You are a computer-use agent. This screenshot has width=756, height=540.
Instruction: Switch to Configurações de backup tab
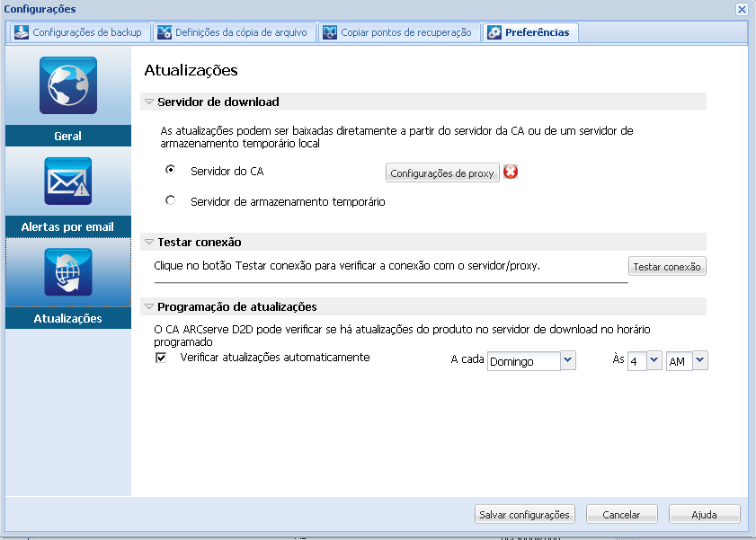[80, 32]
